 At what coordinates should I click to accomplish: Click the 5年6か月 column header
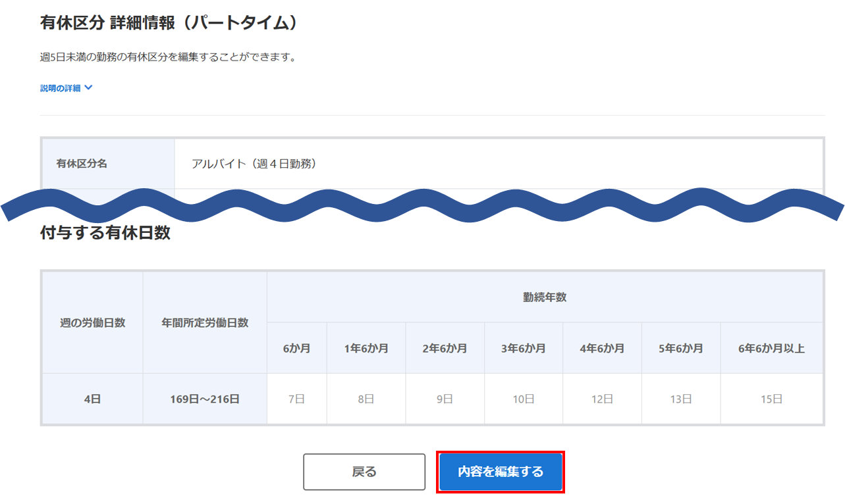[681, 348]
